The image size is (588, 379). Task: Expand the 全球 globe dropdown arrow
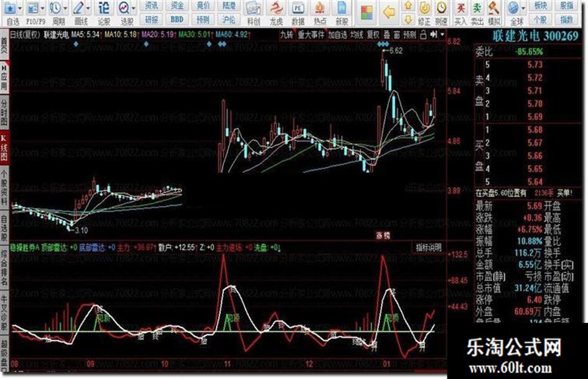[523, 8]
